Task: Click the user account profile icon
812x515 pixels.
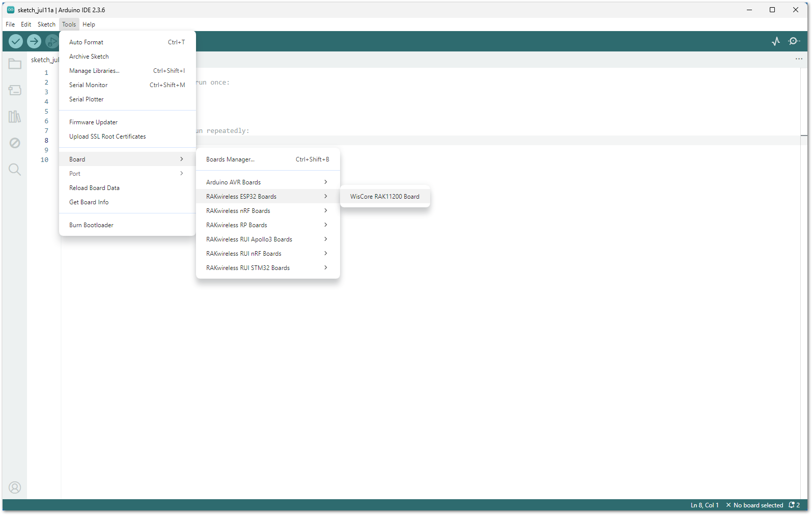Action: pos(15,487)
